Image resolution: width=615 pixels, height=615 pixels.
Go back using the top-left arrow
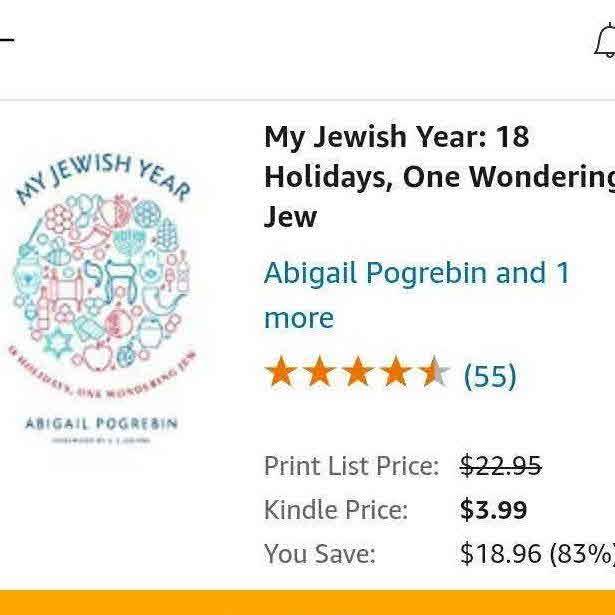pos(6,42)
